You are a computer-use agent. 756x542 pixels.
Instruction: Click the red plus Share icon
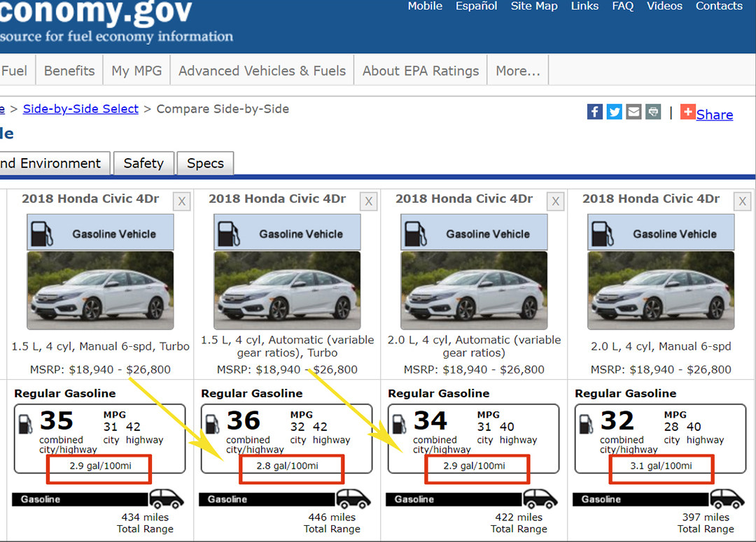687,112
